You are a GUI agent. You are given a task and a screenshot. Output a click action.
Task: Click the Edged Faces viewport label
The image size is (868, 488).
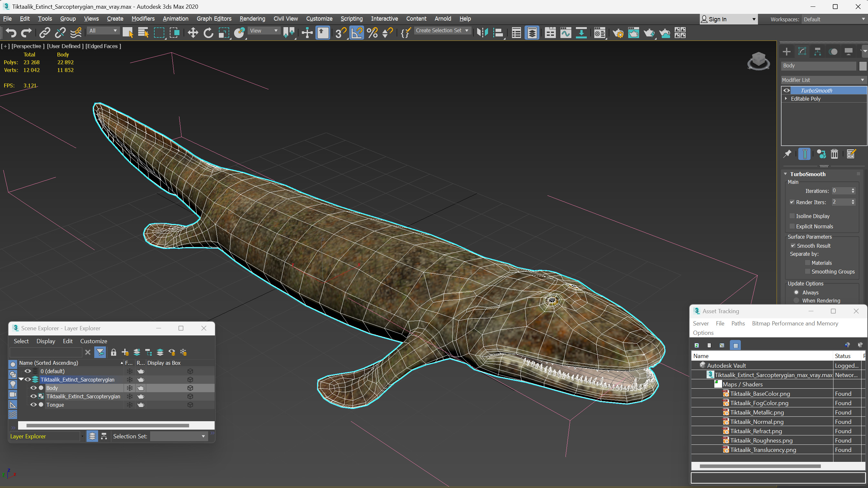pyautogui.click(x=103, y=46)
